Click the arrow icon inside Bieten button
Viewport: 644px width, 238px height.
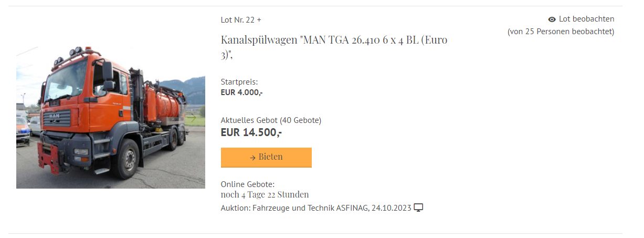(x=252, y=158)
